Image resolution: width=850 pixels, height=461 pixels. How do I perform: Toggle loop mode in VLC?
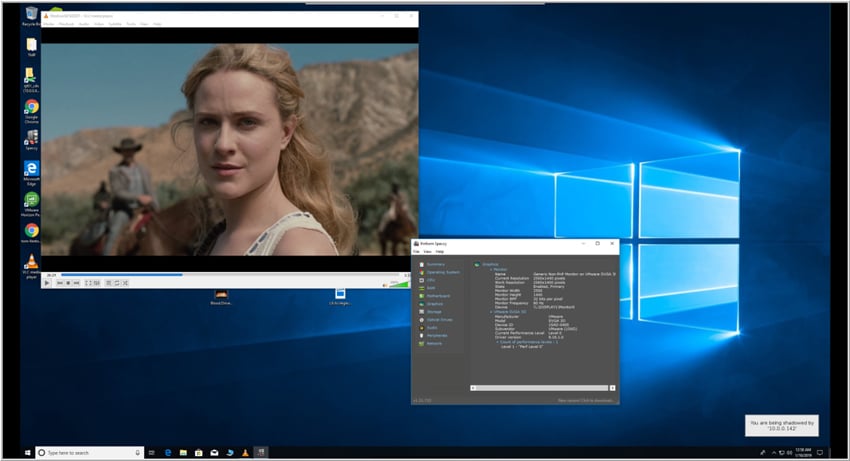click(117, 283)
